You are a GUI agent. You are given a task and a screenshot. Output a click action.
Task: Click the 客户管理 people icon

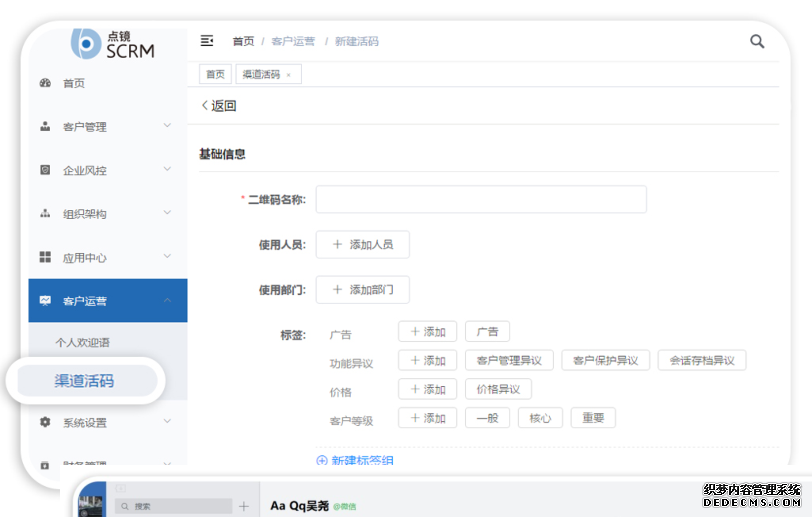[46, 126]
